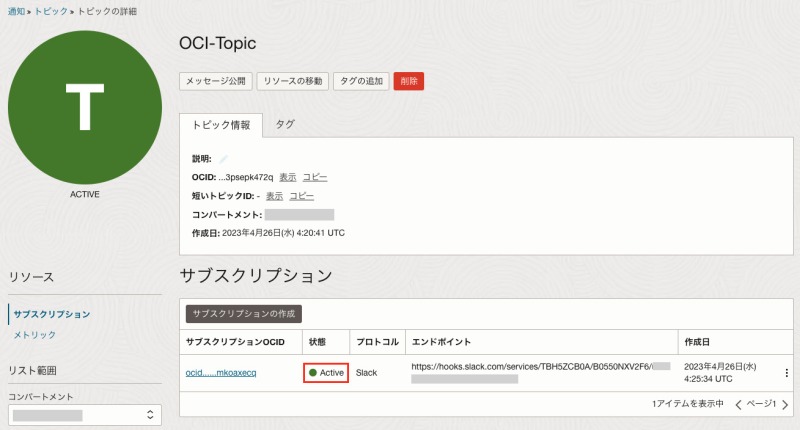This screenshot has width=800, height=430.
Task: Switch to the タグ tab
Action: 285,125
